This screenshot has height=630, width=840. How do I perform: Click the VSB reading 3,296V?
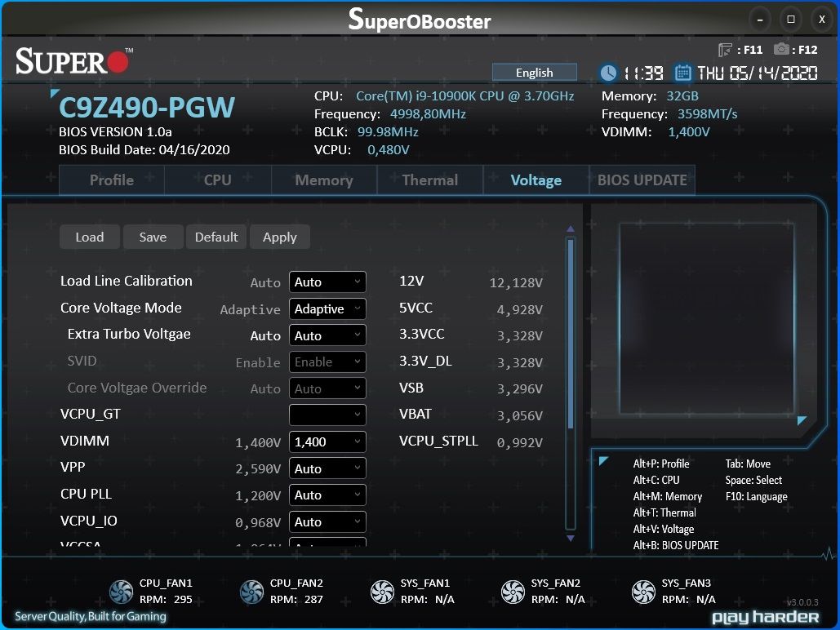520,389
